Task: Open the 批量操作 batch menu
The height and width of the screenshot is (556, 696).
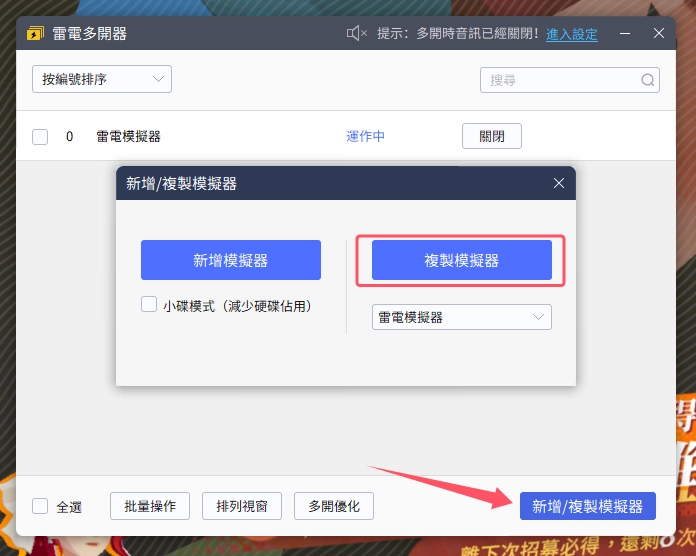Action: click(150, 506)
